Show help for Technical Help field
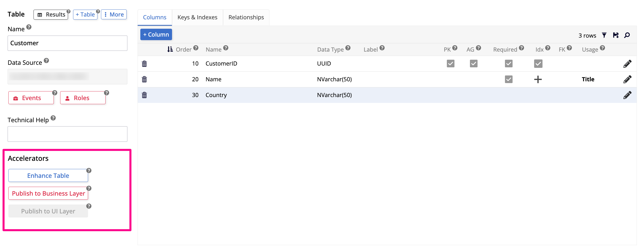 (x=53, y=118)
